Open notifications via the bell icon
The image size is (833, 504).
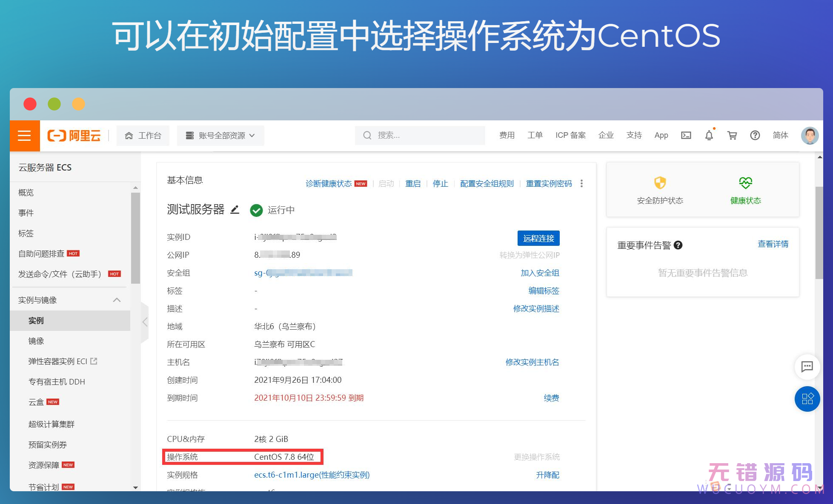[x=709, y=135]
